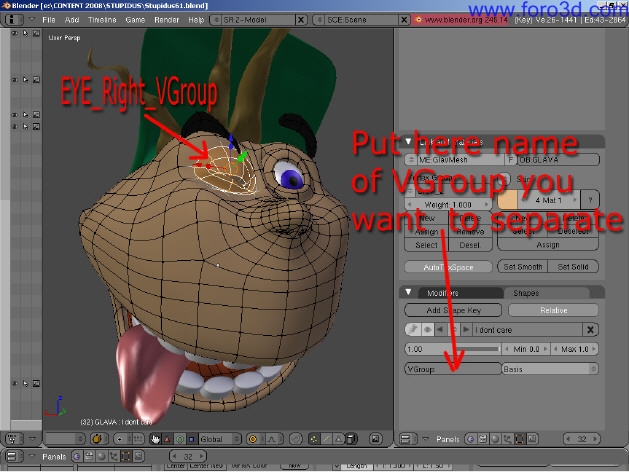Screen dimensions: 629x472
Task: Open SCE:Scene selector dropdown
Action: click(320, 20)
